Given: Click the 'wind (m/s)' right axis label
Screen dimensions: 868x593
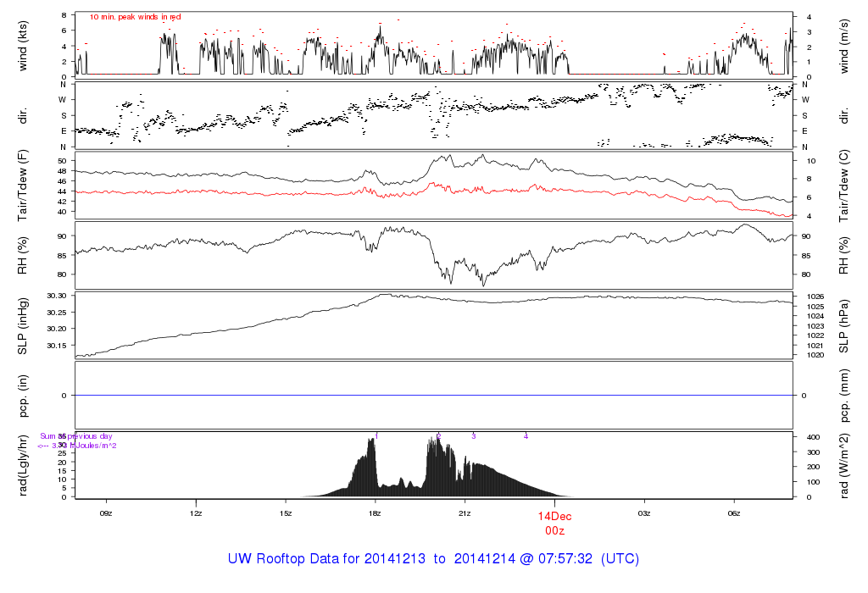Looking at the screenshot, I should (845, 45).
